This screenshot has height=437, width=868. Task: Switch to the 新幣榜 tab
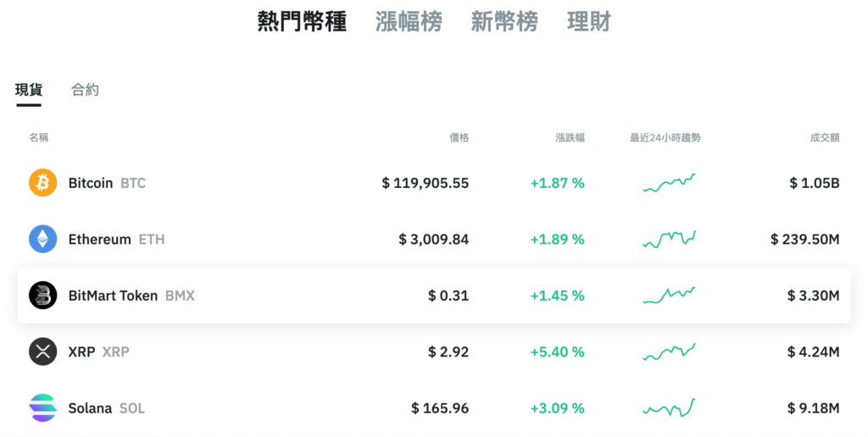tap(504, 21)
